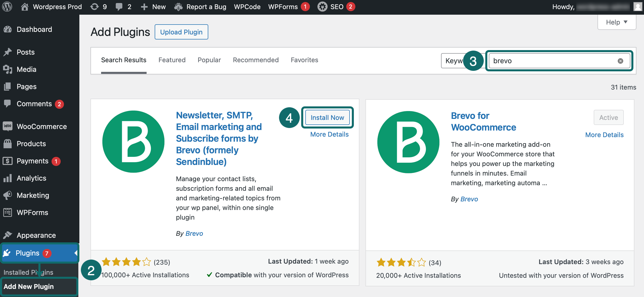Screen dimensions: 644x297
Task: Open the Keyword search filter dropdown
Action: coord(455,61)
